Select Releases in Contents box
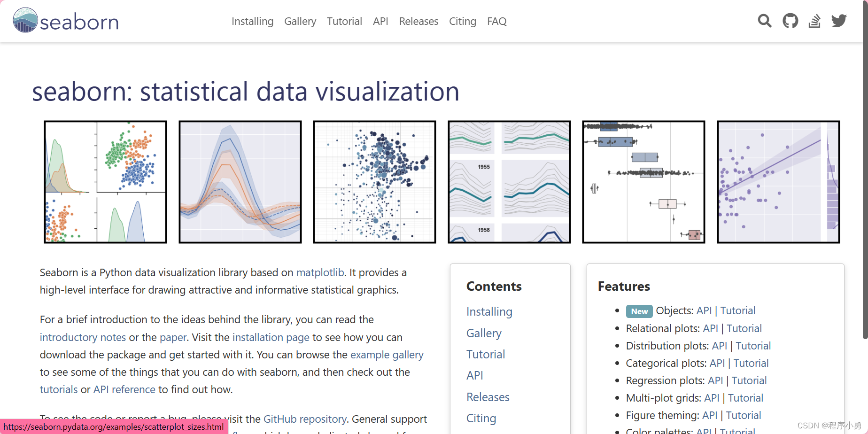868x434 pixels. coord(488,397)
